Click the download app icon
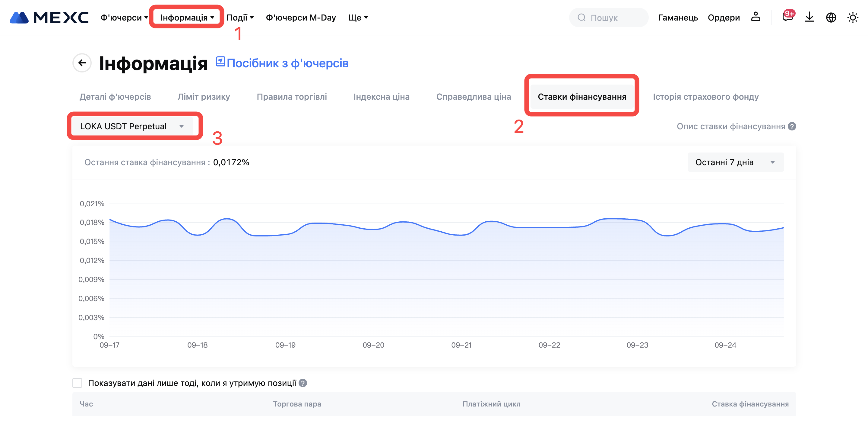This screenshot has width=868, height=421. (809, 17)
